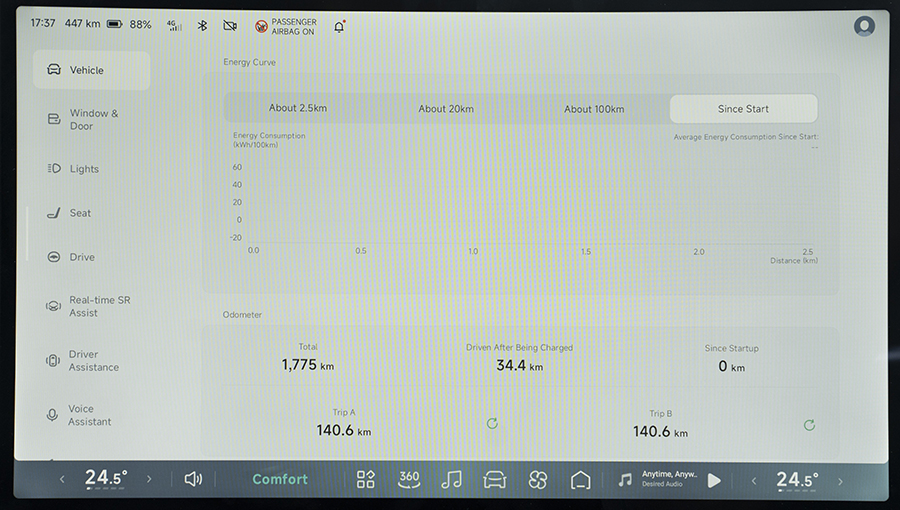Open the 360 camera view
This screenshot has width=900, height=510.
pyautogui.click(x=409, y=479)
